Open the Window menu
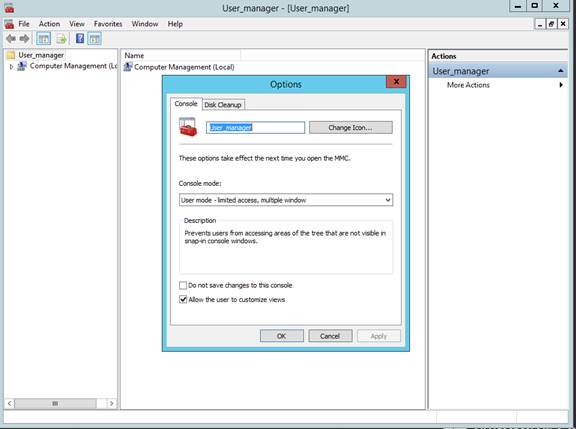The width and height of the screenshot is (576, 429). pyautogui.click(x=145, y=24)
